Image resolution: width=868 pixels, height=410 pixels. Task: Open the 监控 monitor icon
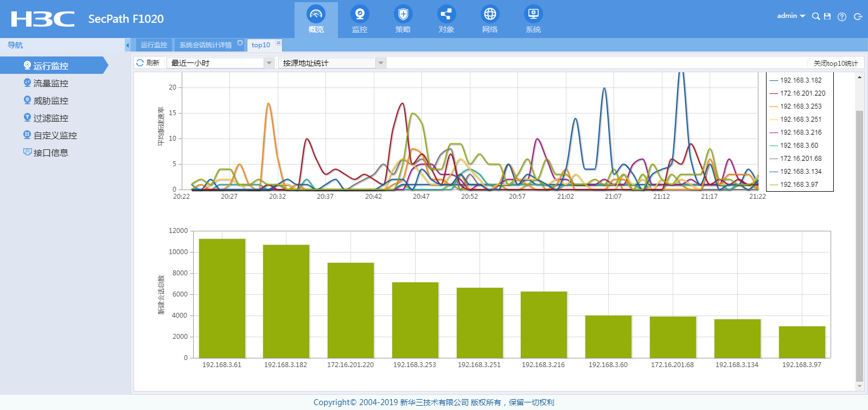360,14
